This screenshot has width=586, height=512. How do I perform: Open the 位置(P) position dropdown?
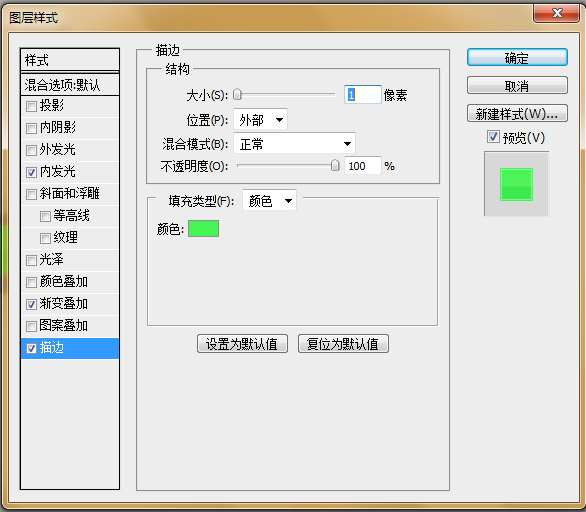[x=260, y=120]
